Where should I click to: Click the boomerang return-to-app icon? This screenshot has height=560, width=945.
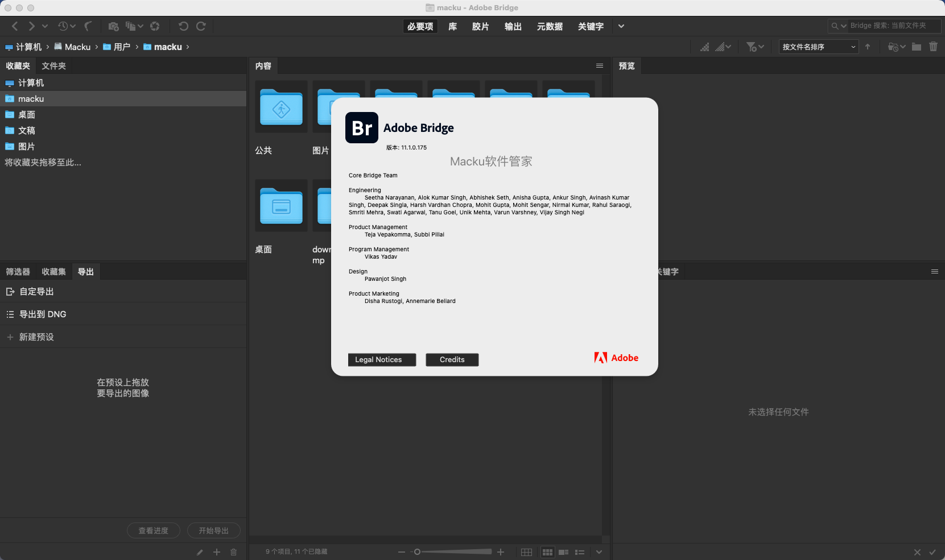88,26
